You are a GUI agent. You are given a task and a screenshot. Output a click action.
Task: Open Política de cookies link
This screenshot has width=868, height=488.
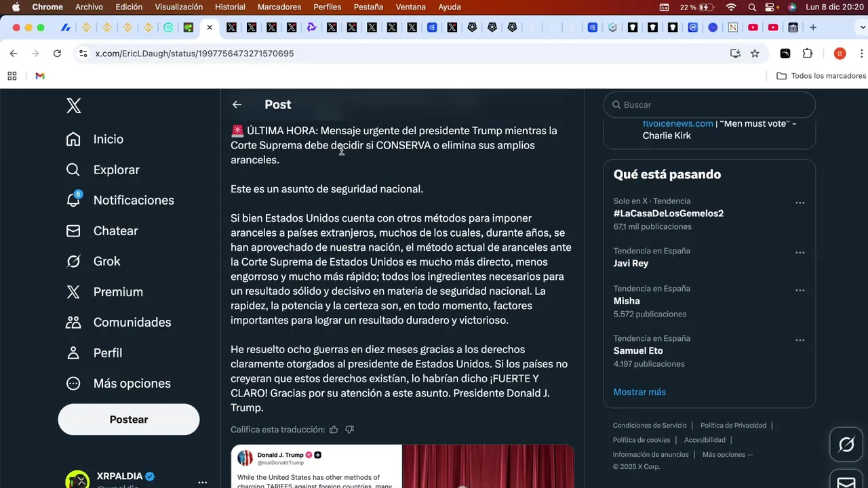[x=642, y=440]
